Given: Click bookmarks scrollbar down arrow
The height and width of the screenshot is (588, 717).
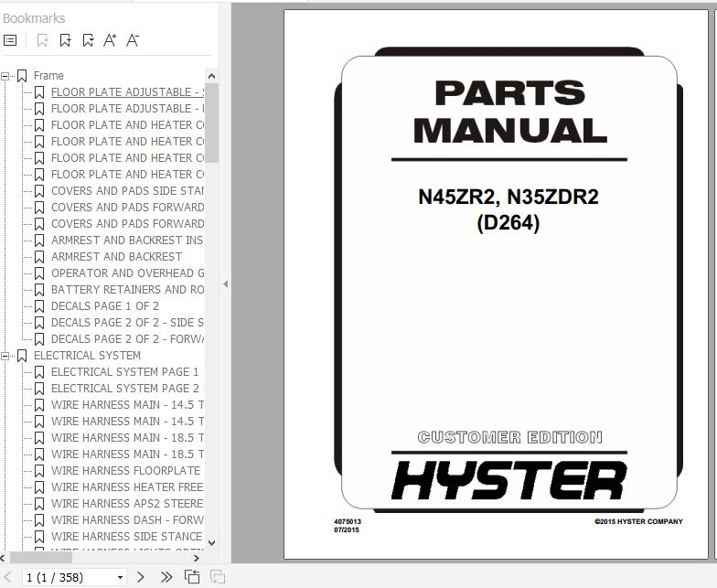Looking at the screenshot, I should [212, 543].
